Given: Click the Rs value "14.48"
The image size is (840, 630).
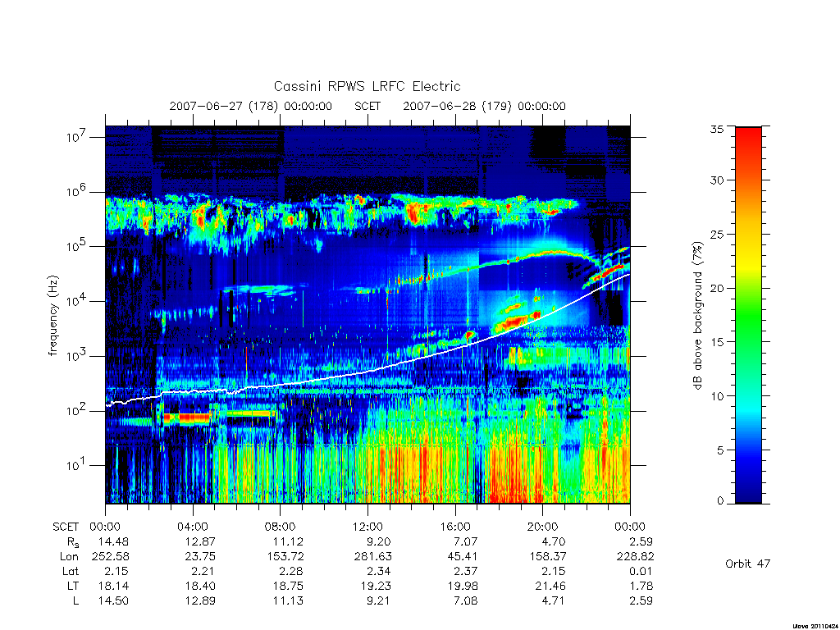Looking at the screenshot, I should point(113,541).
